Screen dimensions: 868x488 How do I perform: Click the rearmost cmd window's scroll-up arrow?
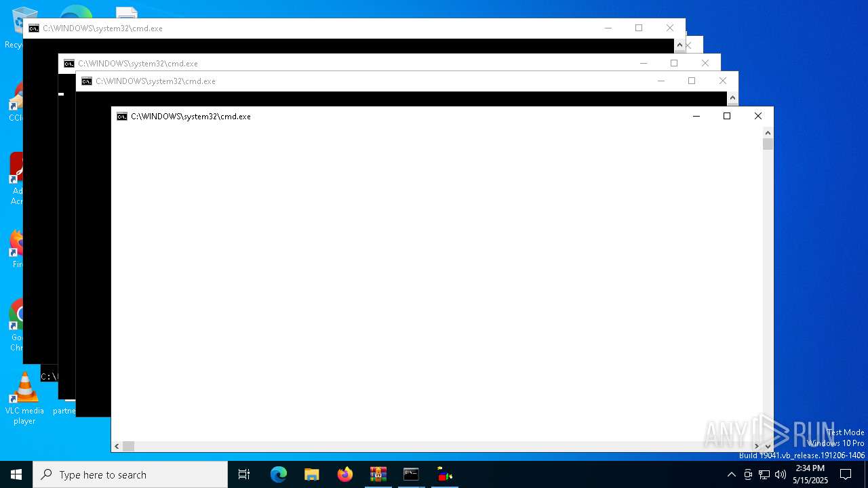(x=679, y=45)
